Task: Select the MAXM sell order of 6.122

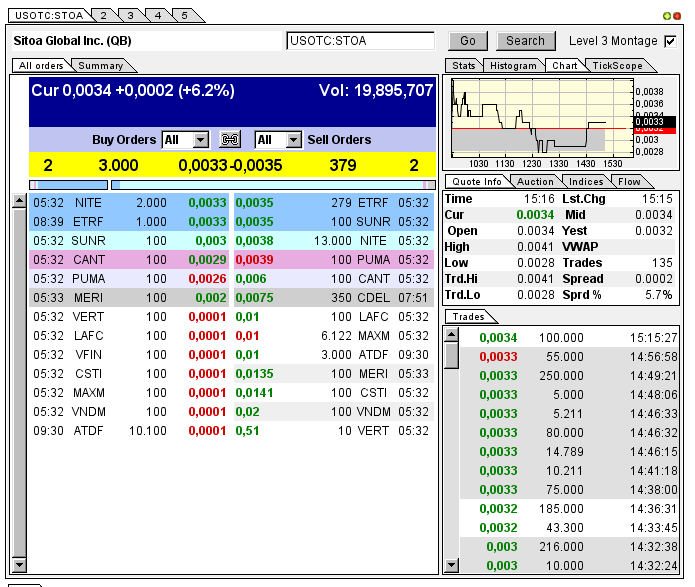Action: (334, 336)
